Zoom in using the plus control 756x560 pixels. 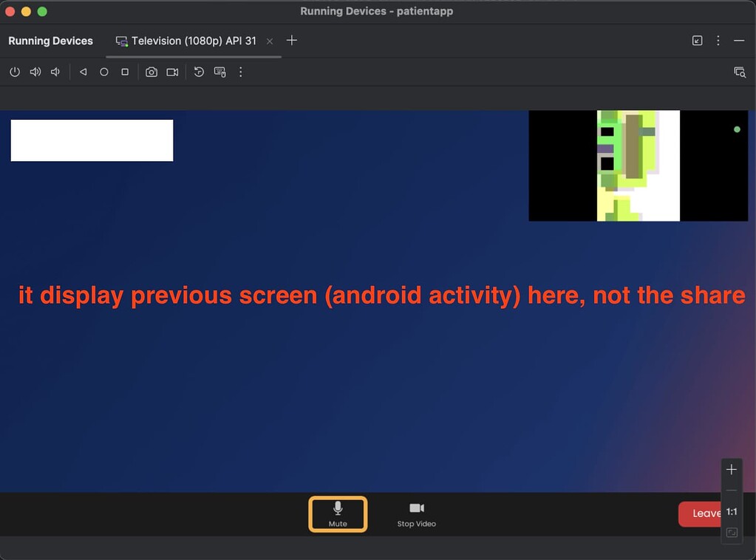pyautogui.click(x=731, y=468)
